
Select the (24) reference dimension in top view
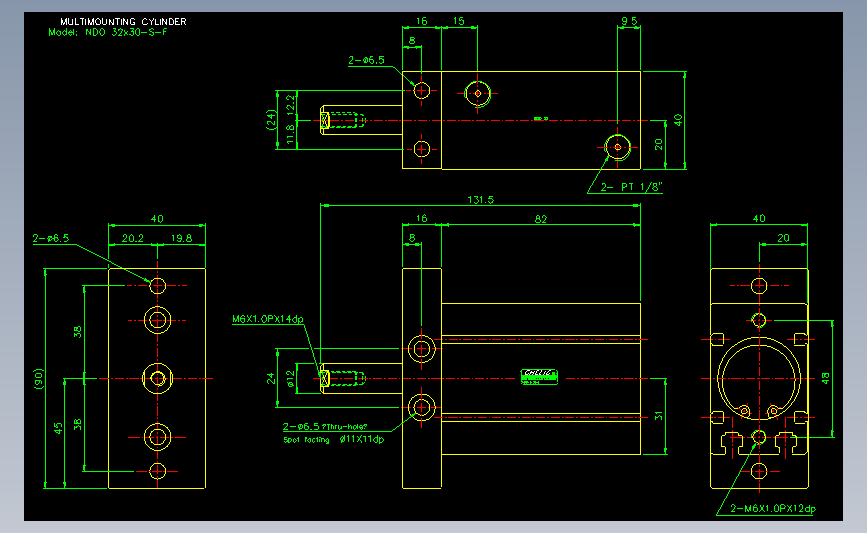tap(271, 119)
